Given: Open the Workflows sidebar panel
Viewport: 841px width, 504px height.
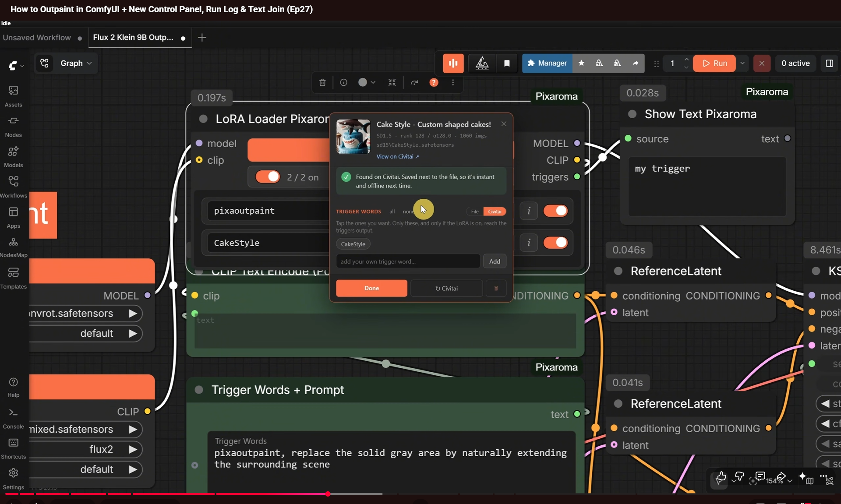Looking at the screenshot, I should pyautogui.click(x=14, y=187).
